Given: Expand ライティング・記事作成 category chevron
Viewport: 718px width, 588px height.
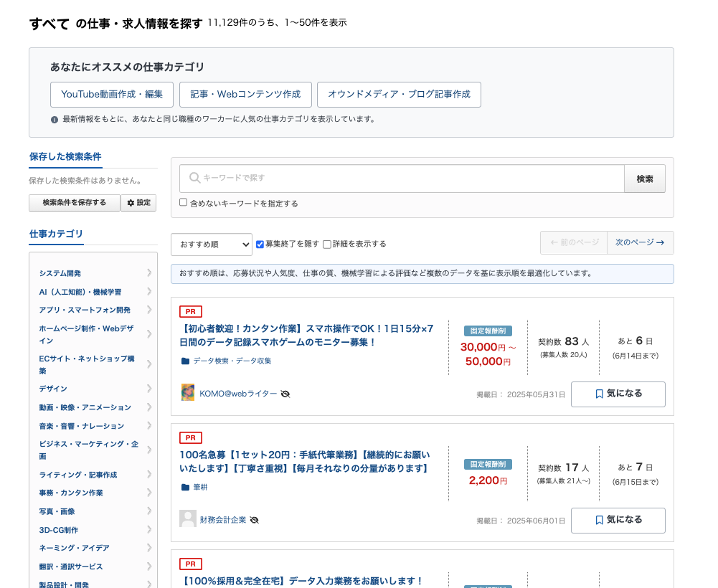Looking at the screenshot, I should (x=149, y=475).
